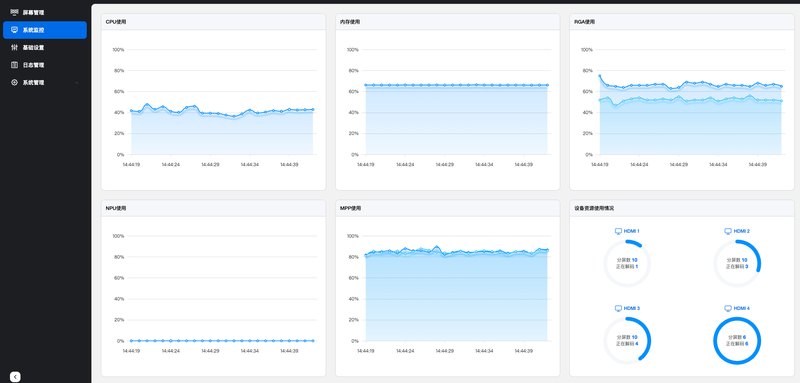Click the monitor icon beside HDMI 2
The image size is (800, 383).
[728, 231]
